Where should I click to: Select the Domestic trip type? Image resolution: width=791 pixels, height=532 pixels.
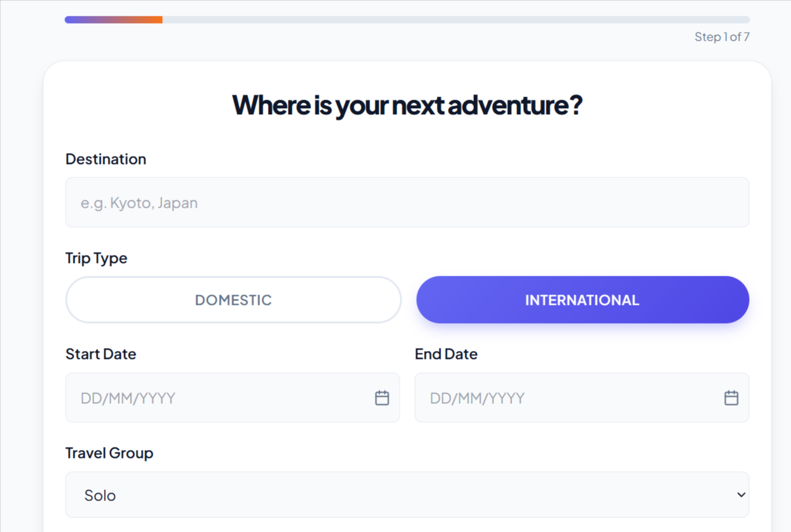(x=233, y=300)
